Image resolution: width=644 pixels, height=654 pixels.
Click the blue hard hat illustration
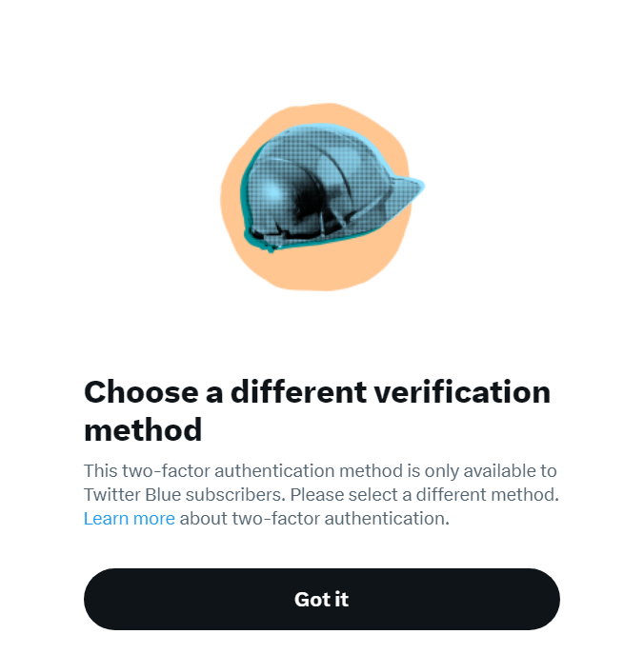coord(332,188)
